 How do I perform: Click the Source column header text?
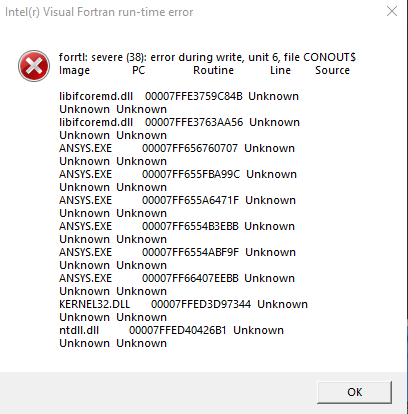coord(332,70)
